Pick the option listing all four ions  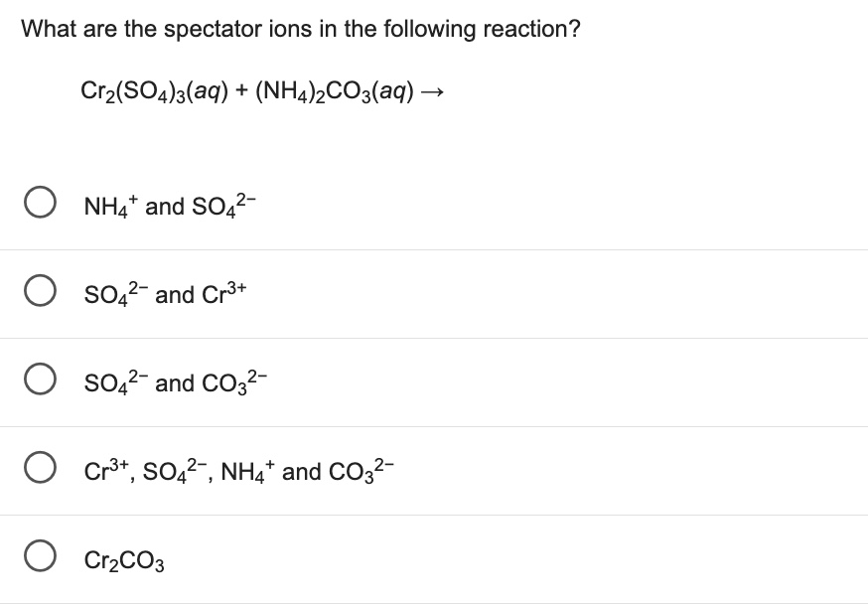[40, 469]
